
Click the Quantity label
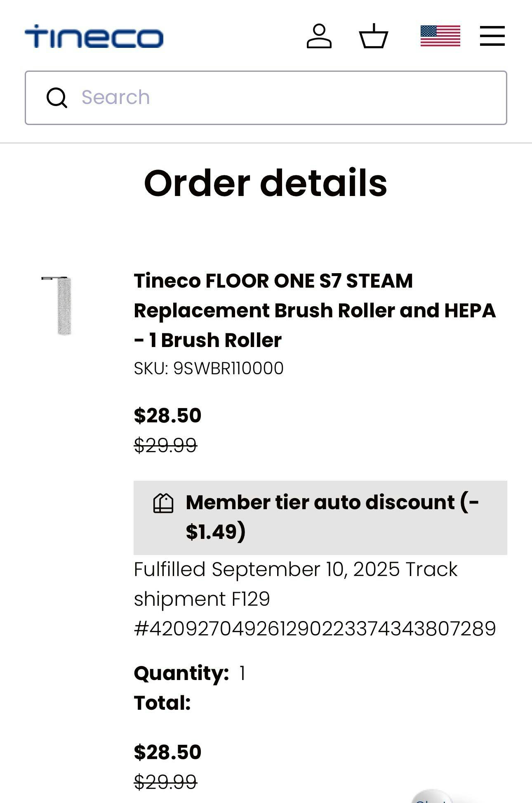(x=181, y=673)
